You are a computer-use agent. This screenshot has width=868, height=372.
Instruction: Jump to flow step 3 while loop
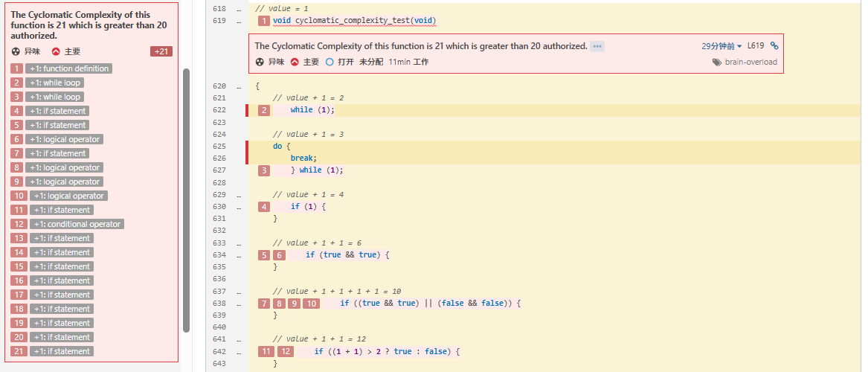point(54,97)
